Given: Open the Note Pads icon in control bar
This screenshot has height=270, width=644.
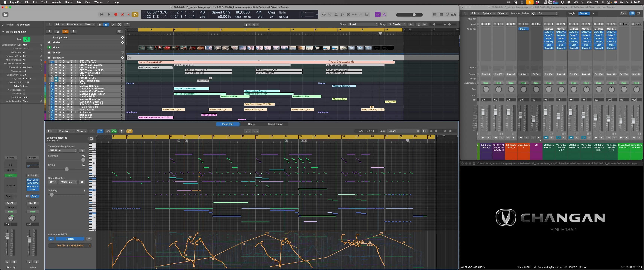Looking at the screenshot, I should (441, 14).
